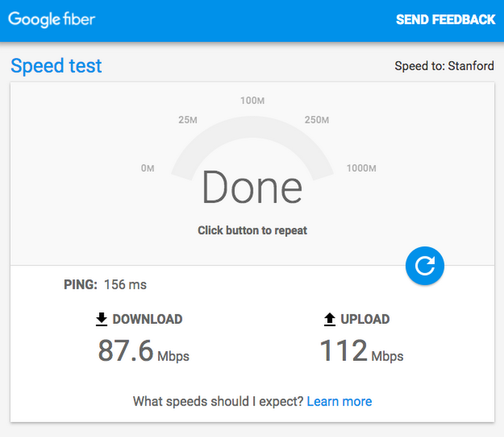Image resolution: width=504 pixels, height=437 pixels.
Task: Select the 87.6 Mbps download result
Action: coord(144,351)
